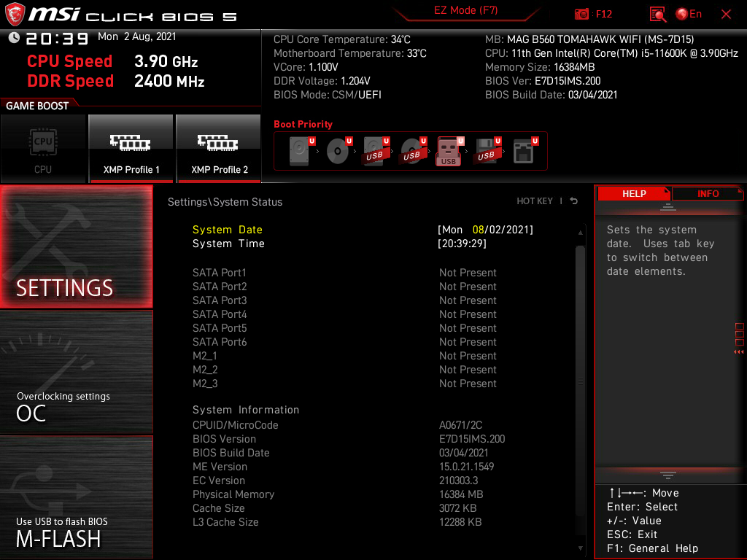Close the BIOS with the red X
This screenshot has height=560, width=747.
tap(726, 15)
